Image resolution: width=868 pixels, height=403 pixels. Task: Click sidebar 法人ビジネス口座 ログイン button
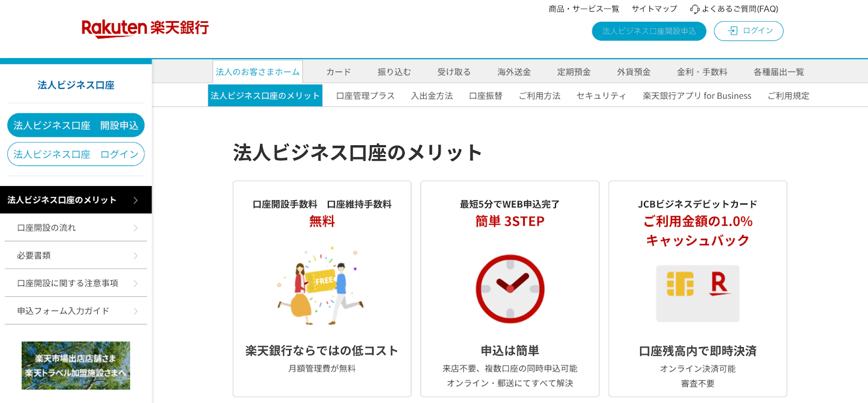[x=76, y=154]
